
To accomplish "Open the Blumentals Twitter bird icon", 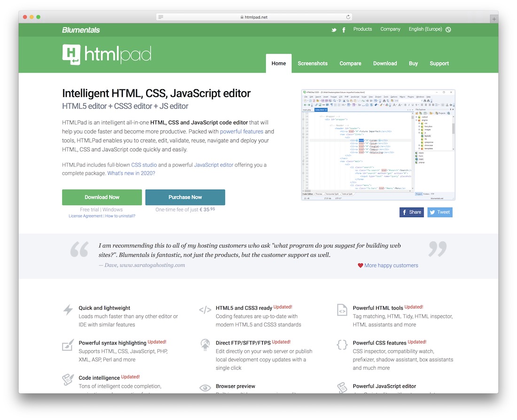I will [x=334, y=30].
